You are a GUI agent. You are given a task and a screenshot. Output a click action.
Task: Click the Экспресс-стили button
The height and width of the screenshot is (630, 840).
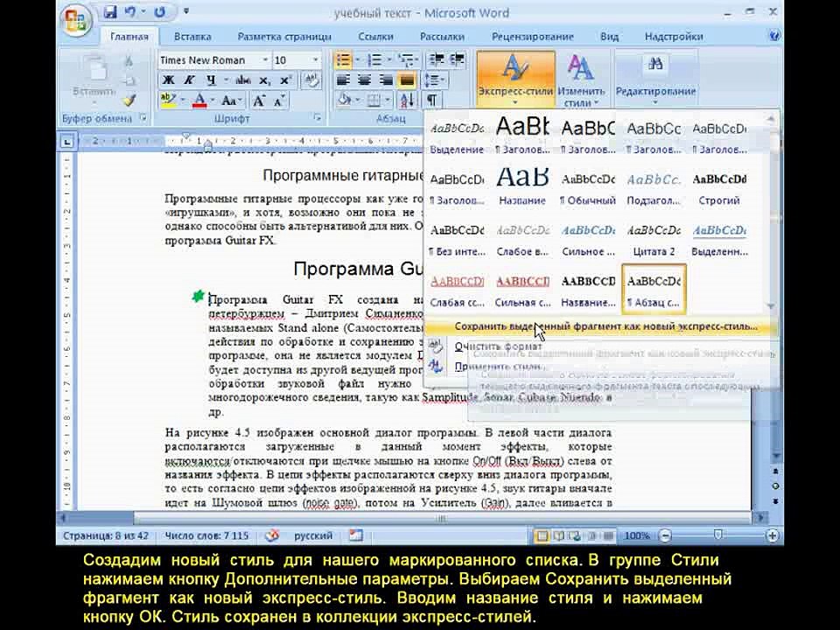tap(515, 80)
